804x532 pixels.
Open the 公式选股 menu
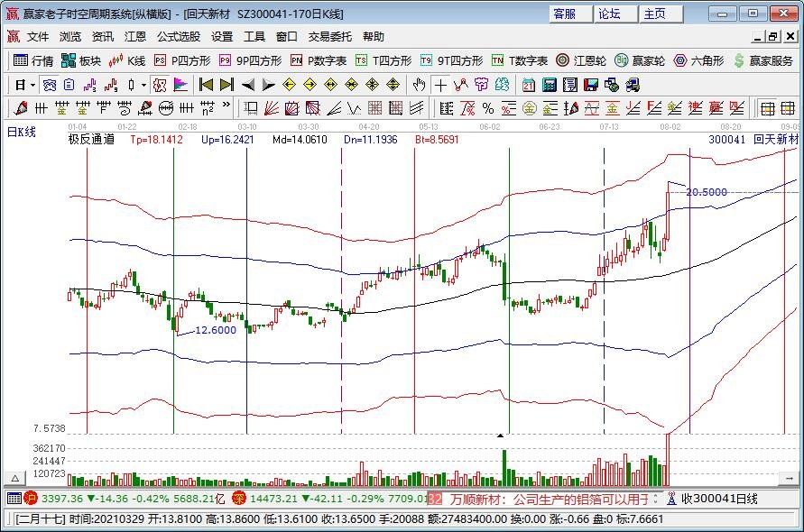(178, 37)
